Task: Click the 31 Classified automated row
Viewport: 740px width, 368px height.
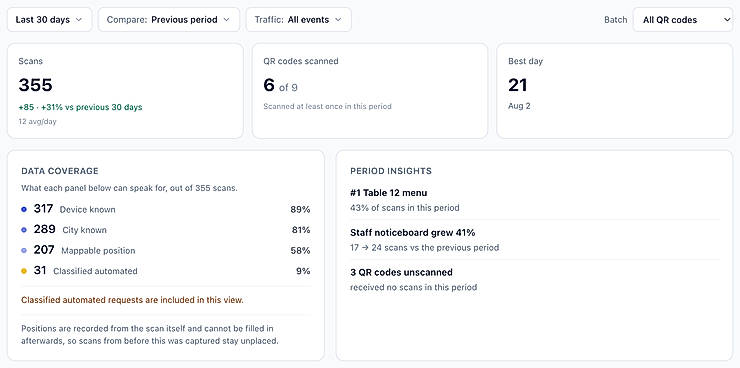Action: (166, 271)
